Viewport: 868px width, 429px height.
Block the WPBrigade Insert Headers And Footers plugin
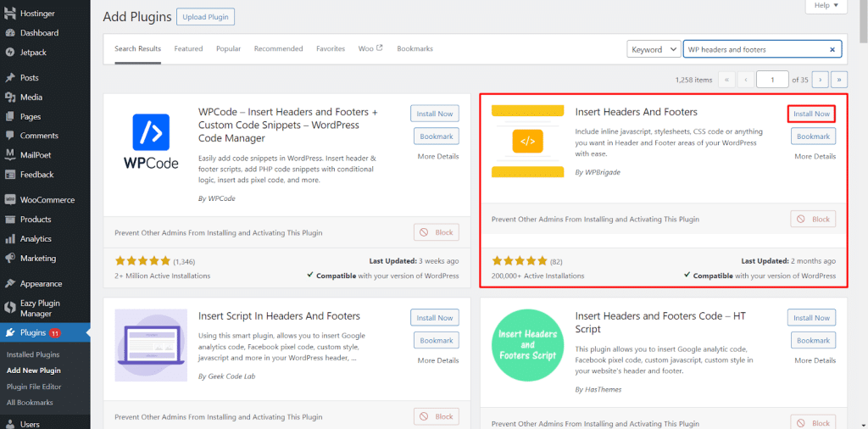pyautogui.click(x=813, y=220)
